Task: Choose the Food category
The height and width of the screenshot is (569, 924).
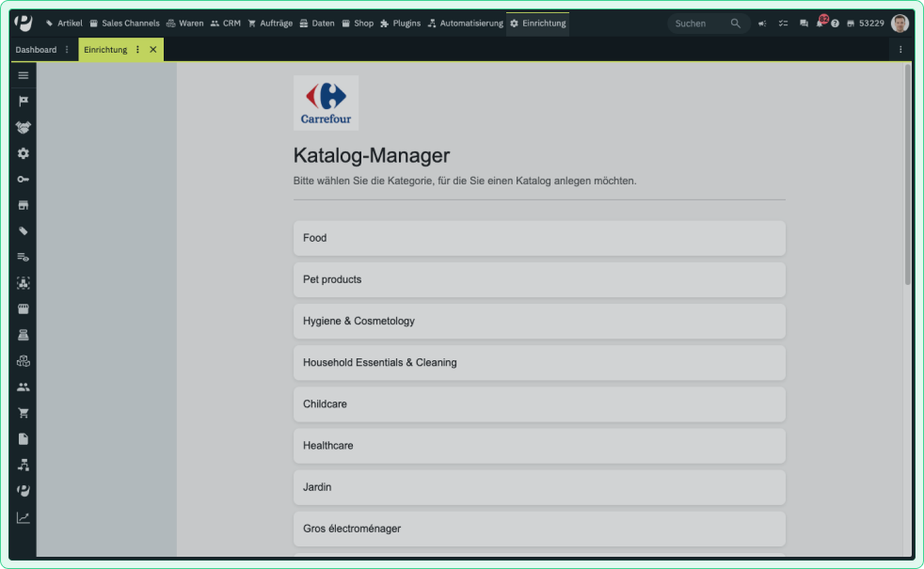Action: pos(539,238)
